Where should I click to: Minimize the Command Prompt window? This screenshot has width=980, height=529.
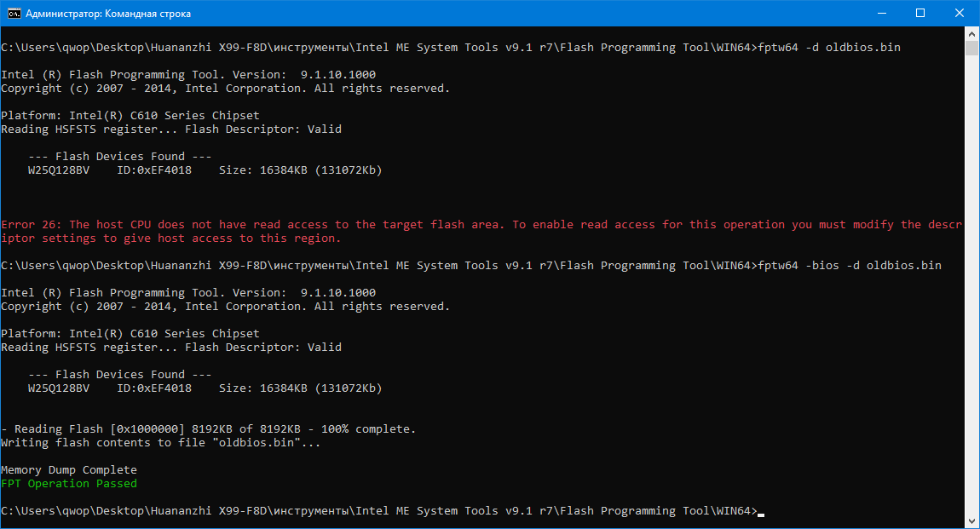(880, 14)
